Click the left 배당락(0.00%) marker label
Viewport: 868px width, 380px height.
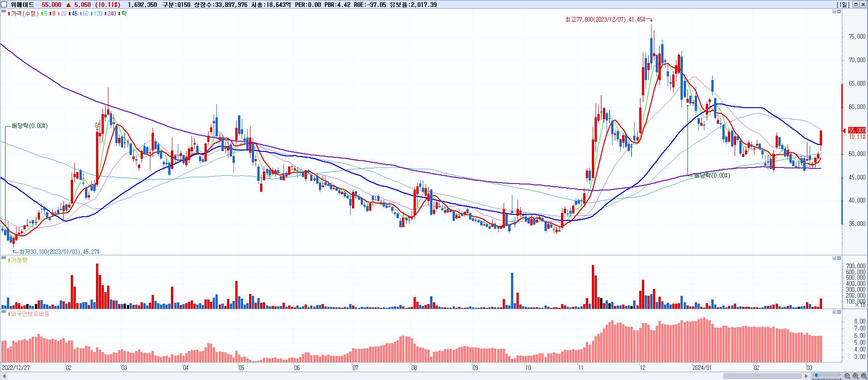point(29,126)
